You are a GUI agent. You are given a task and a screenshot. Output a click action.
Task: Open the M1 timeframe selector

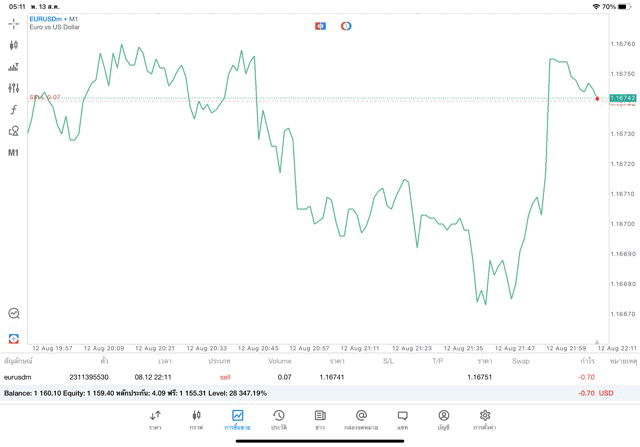(13, 153)
